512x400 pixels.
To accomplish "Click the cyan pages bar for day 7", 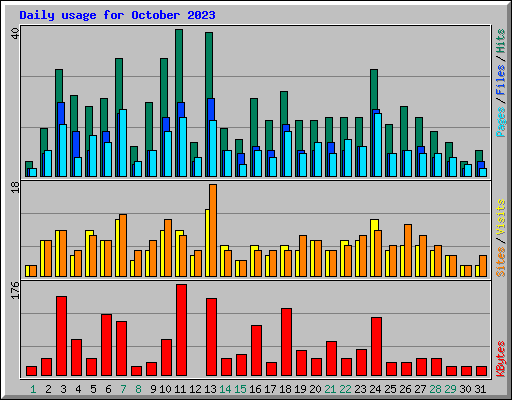I will (x=123, y=143).
